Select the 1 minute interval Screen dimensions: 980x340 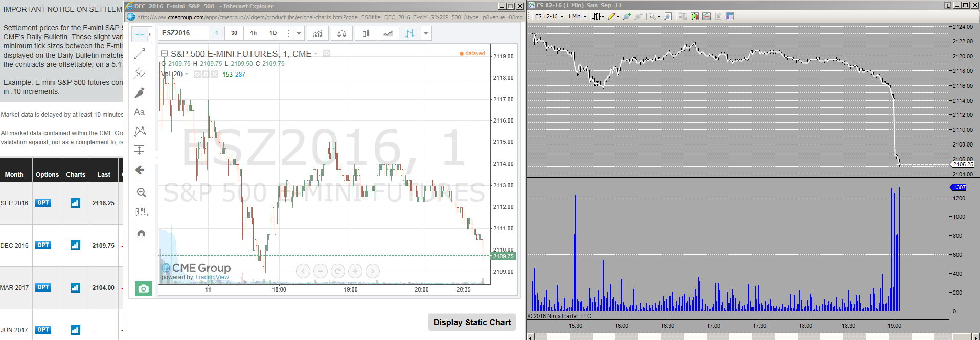(217, 33)
